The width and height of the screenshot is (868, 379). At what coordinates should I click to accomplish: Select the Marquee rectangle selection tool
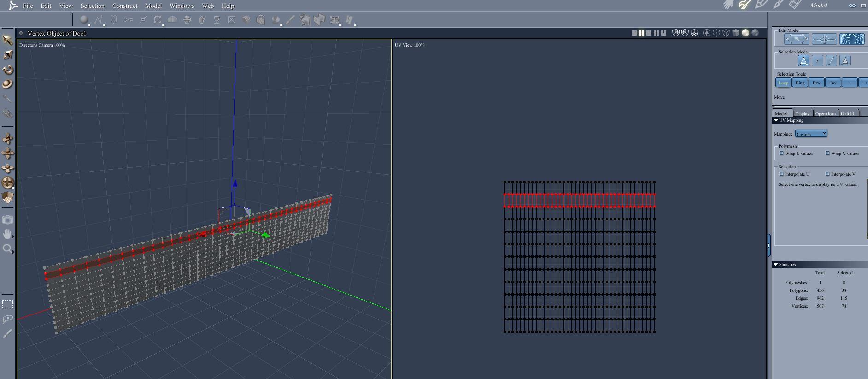(7, 304)
